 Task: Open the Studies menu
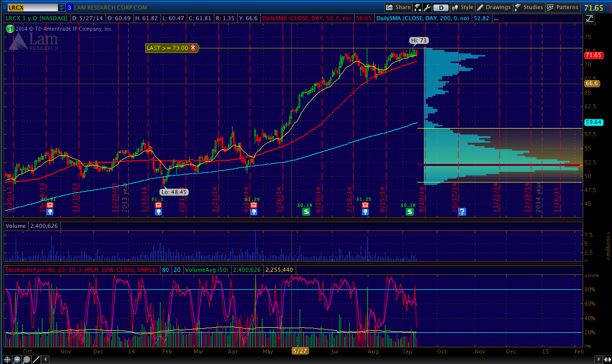[529, 8]
